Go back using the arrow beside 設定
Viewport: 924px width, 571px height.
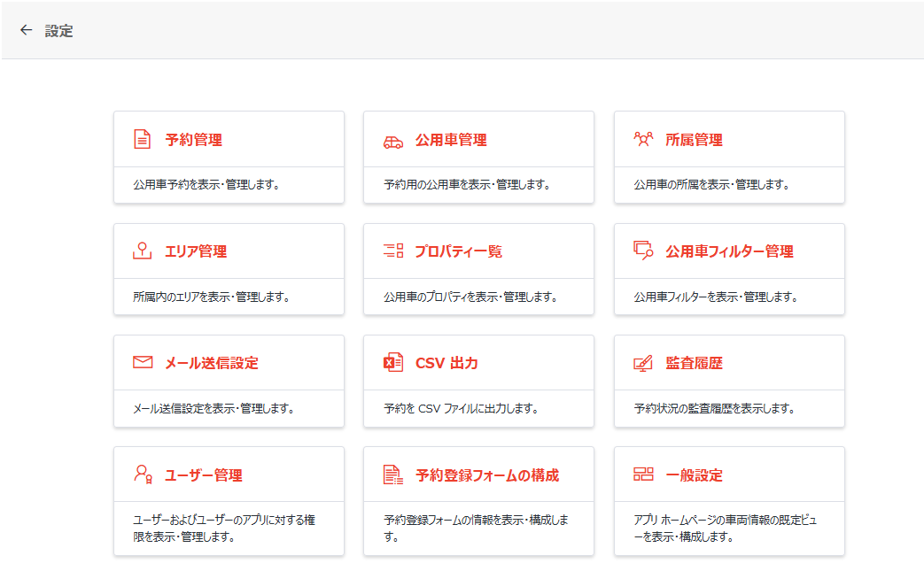(26, 30)
